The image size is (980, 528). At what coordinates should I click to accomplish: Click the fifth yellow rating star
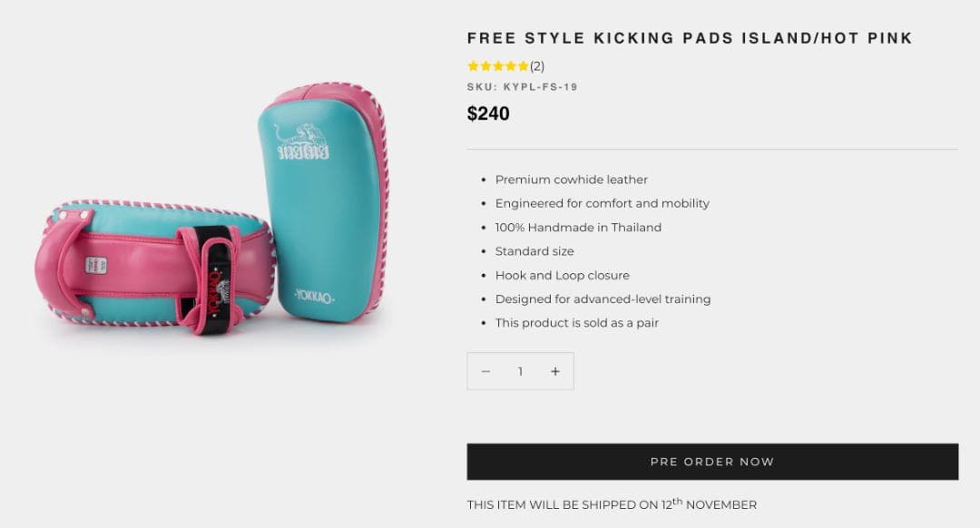(x=524, y=65)
